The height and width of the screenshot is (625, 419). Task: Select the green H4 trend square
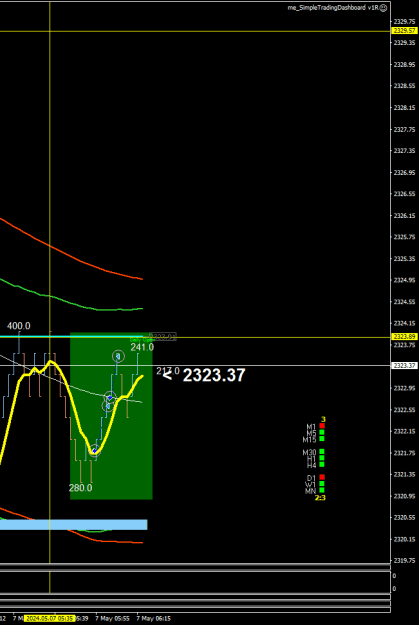(x=322, y=464)
